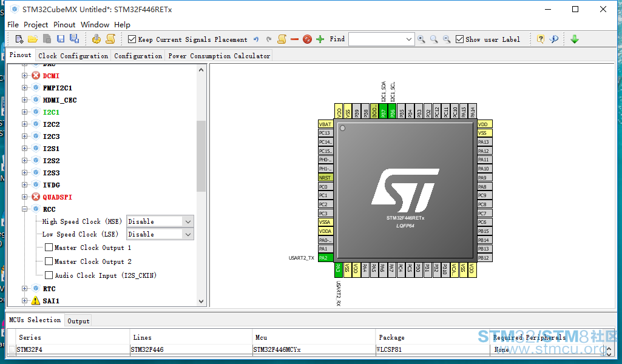Switch to the Clock Configuration tab
The width and height of the screenshot is (622, 364).
(73, 56)
